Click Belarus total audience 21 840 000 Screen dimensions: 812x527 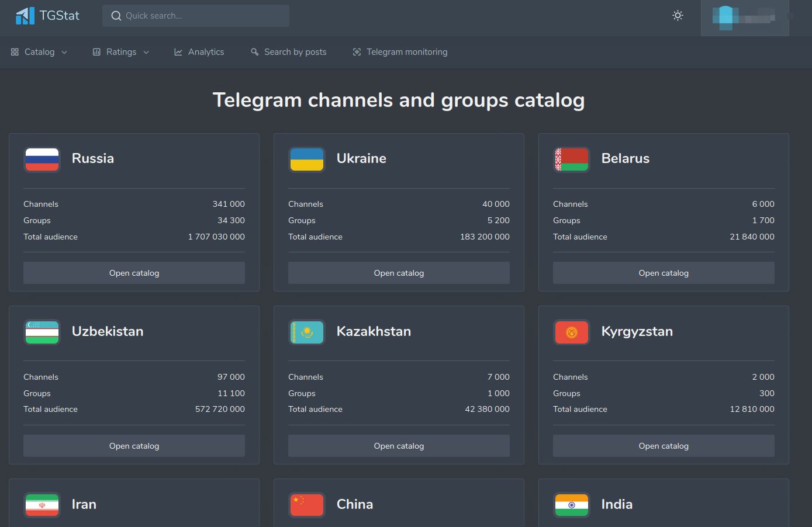click(x=752, y=237)
